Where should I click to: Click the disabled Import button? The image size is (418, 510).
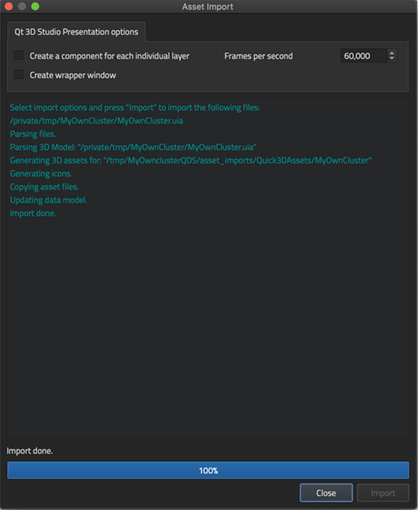click(x=383, y=493)
